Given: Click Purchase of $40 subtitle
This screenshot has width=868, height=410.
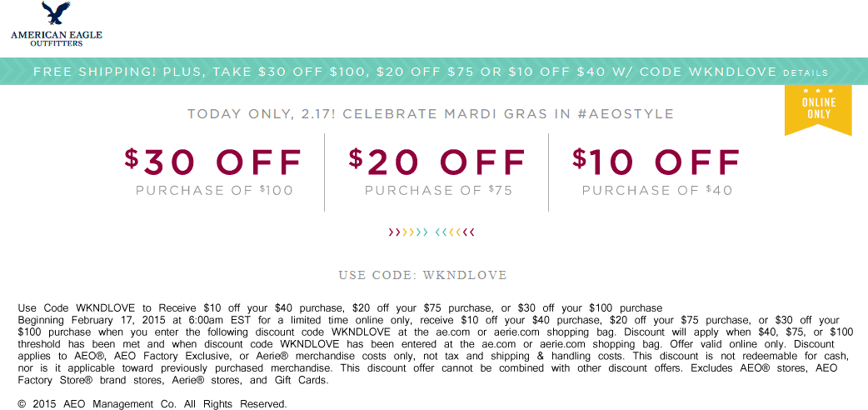Looking at the screenshot, I should pyautogui.click(x=657, y=191).
